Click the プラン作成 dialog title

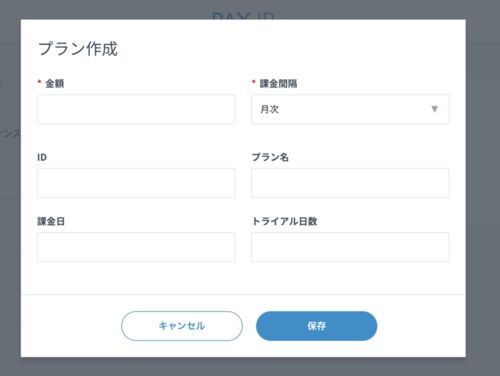[x=78, y=49]
